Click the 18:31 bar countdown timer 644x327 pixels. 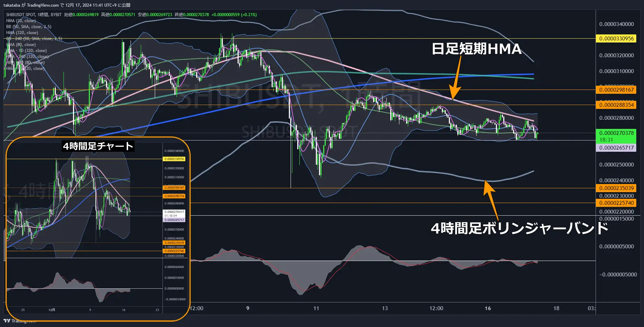(606, 140)
